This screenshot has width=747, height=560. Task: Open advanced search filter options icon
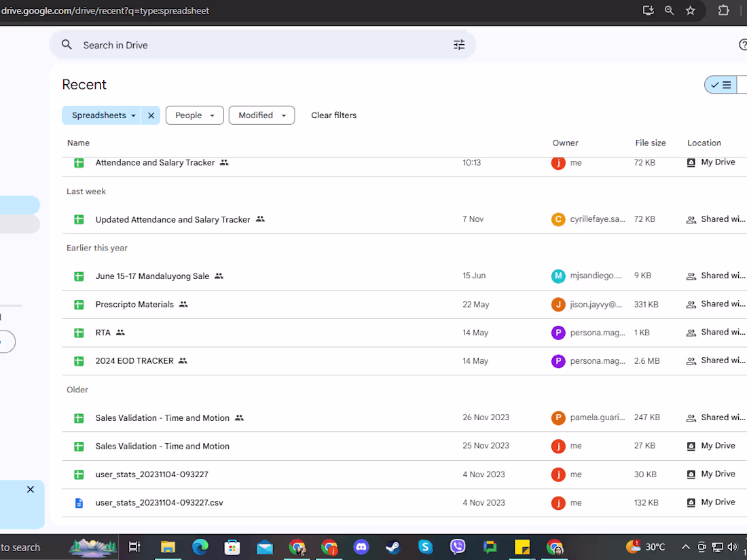coord(459,45)
